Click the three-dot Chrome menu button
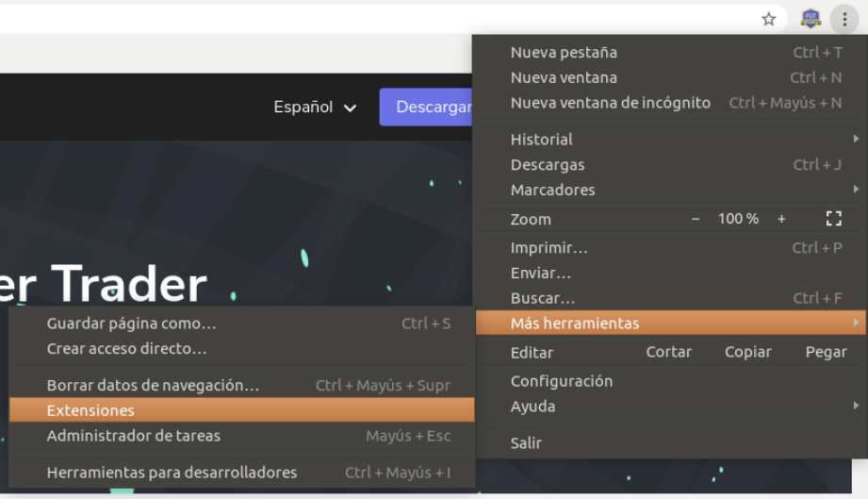The height and width of the screenshot is (499, 868). (x=844, y=19)
